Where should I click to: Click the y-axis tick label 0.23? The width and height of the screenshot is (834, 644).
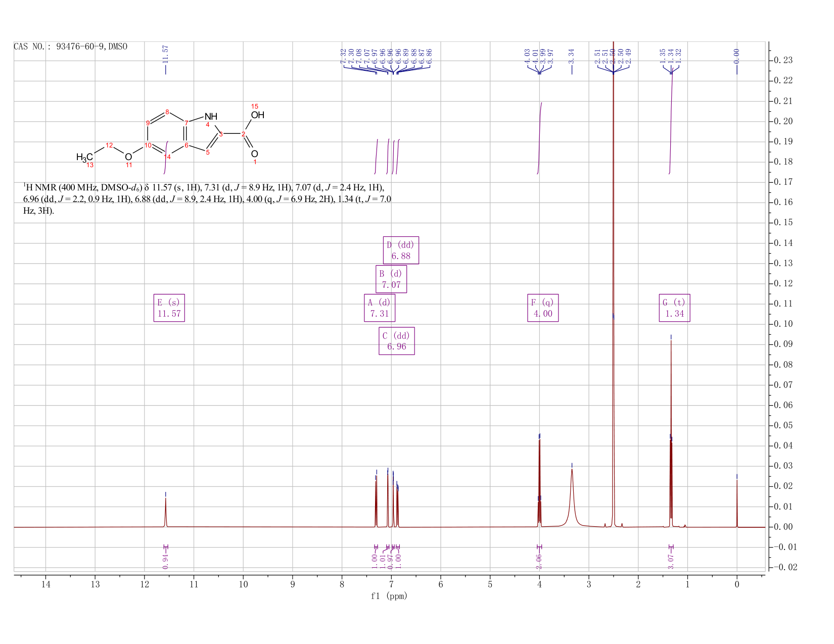coord(782,61)
